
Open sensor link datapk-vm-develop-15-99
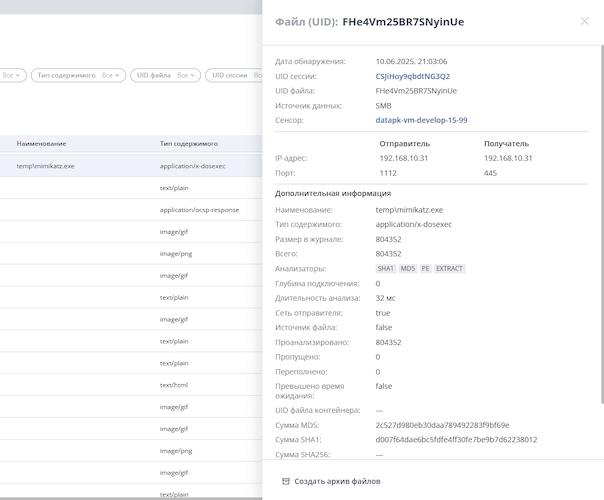tap(421, 120)
